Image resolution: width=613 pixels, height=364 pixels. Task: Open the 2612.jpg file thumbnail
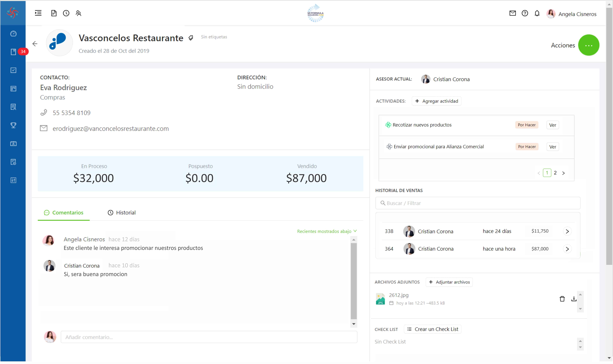pos(380,299)
